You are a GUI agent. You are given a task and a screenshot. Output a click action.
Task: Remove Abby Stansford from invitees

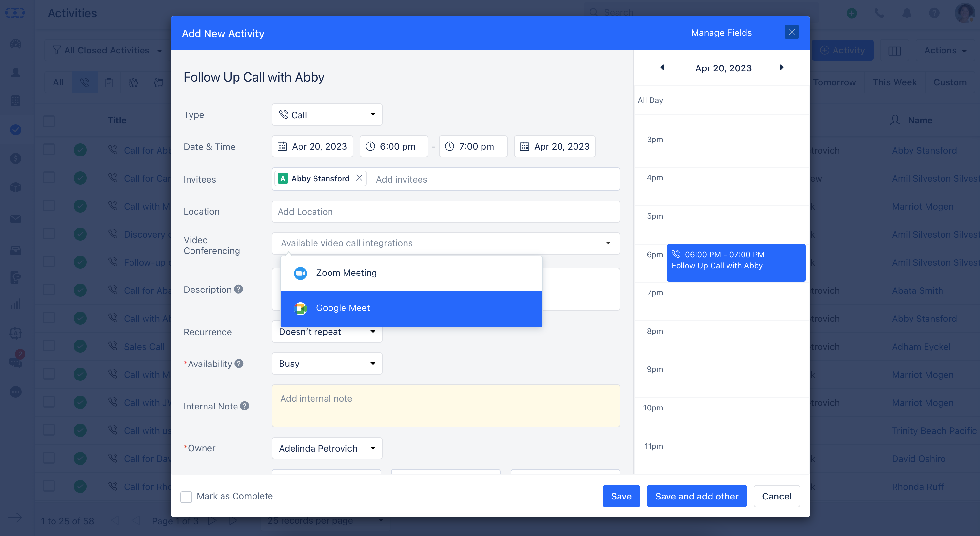coord(359,178)
